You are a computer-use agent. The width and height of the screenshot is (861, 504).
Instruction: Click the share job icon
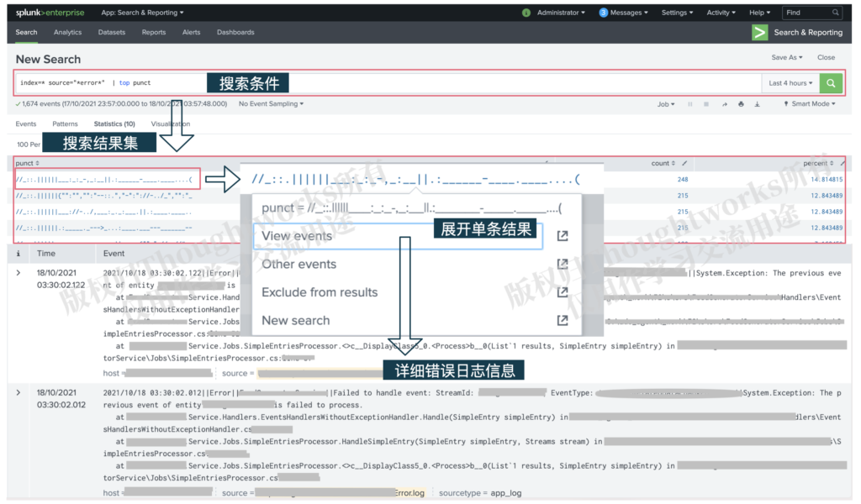click(x=724, y=103)
